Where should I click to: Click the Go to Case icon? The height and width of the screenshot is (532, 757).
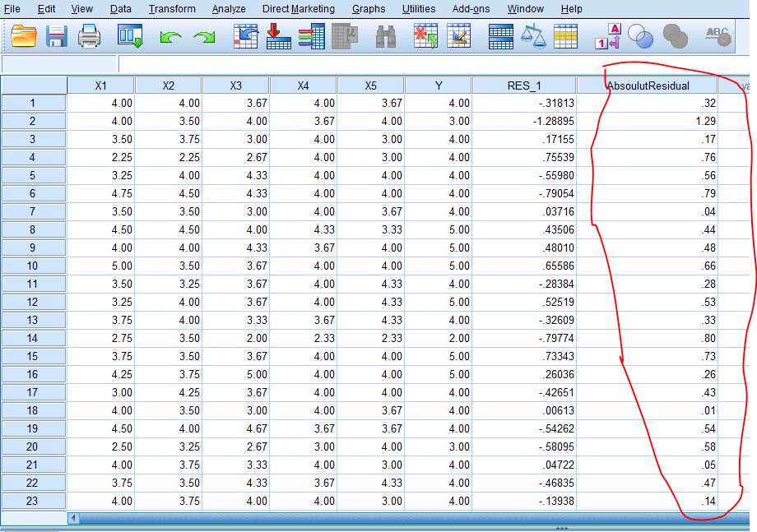pos(246,37)
